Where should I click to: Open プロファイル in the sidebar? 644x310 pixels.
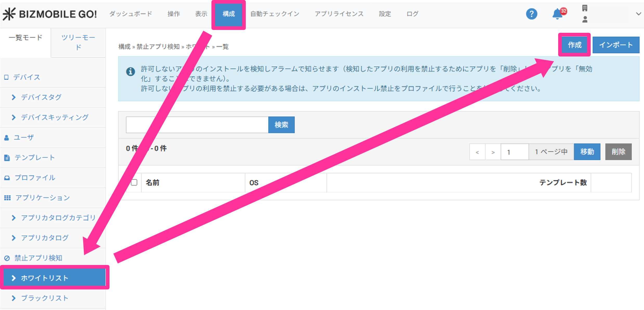[x=35, y=178]
